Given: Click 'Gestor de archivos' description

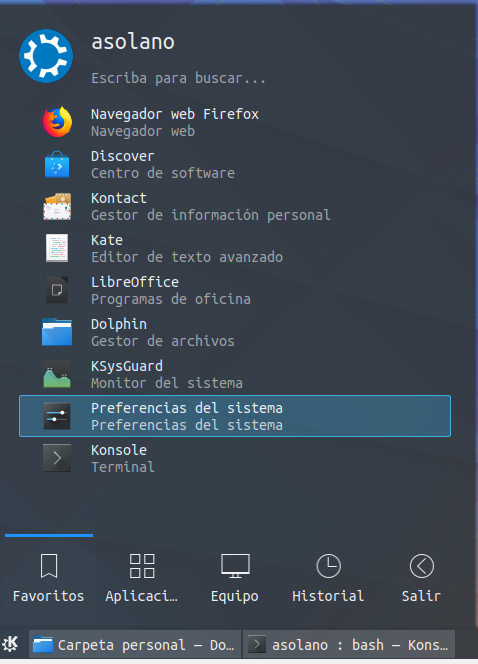Looking at the screenshot, I should [163, 341].
